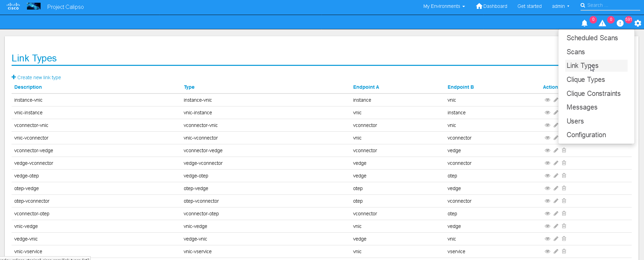644x260 pixels.
Task: Delete the vnic-vservice link type
Action: point(564,251)
